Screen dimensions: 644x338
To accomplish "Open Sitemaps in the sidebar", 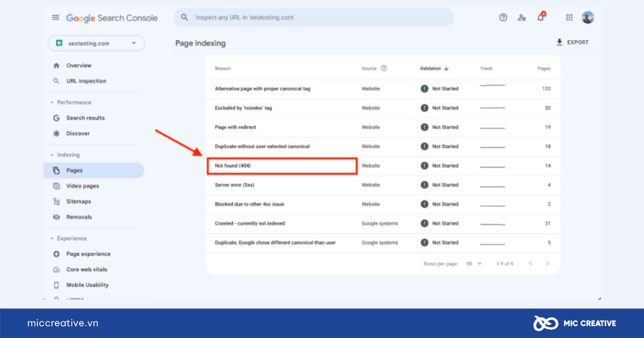I will (78, 202).
